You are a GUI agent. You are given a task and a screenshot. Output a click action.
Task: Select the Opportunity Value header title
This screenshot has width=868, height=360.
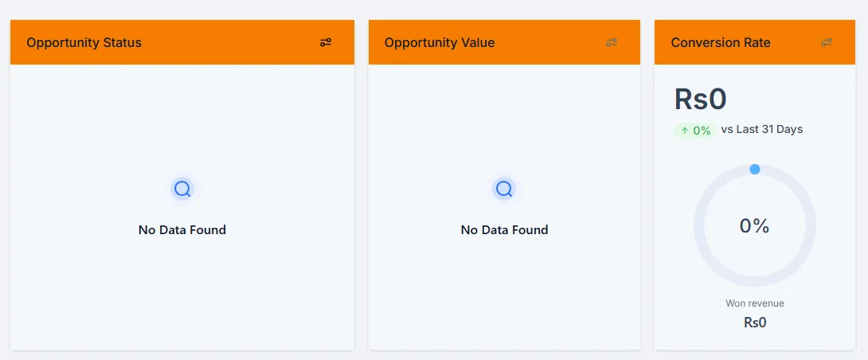(440, 43)
